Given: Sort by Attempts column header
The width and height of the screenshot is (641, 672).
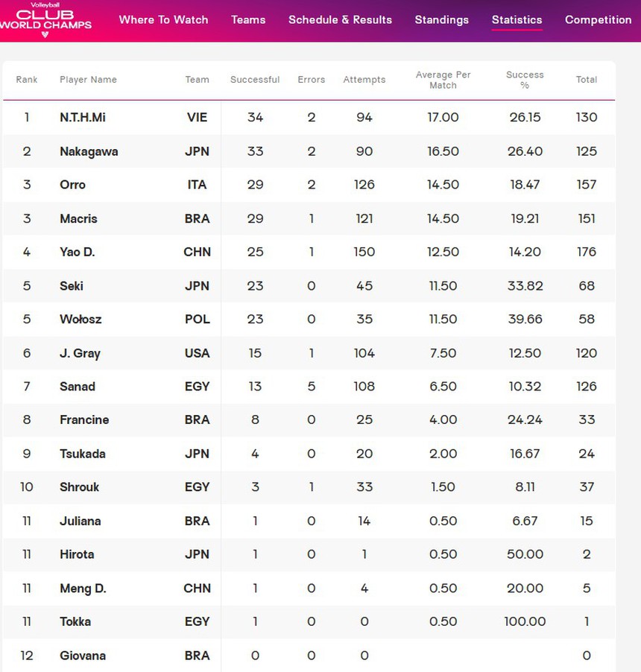Looking at the screenshot, I should click(x=364, y=80).
